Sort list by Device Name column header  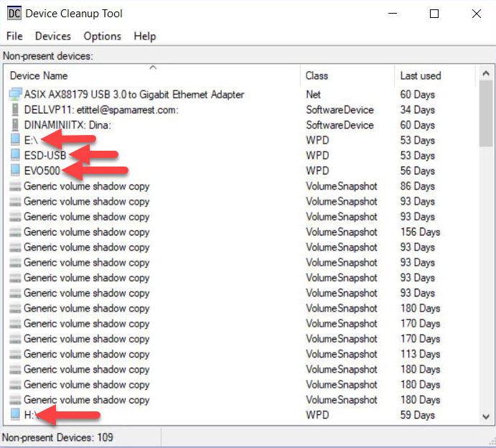[152, 75]
